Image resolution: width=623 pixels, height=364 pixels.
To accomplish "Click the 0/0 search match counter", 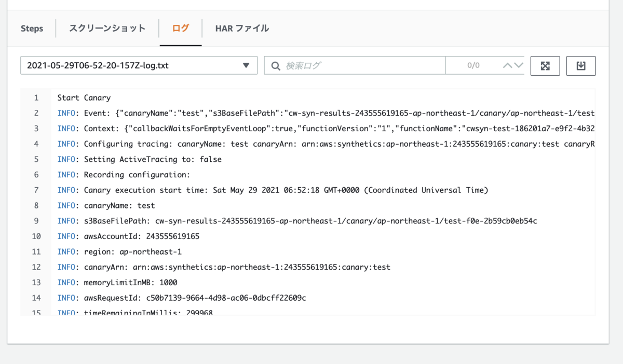I will (x=473, y=66).
